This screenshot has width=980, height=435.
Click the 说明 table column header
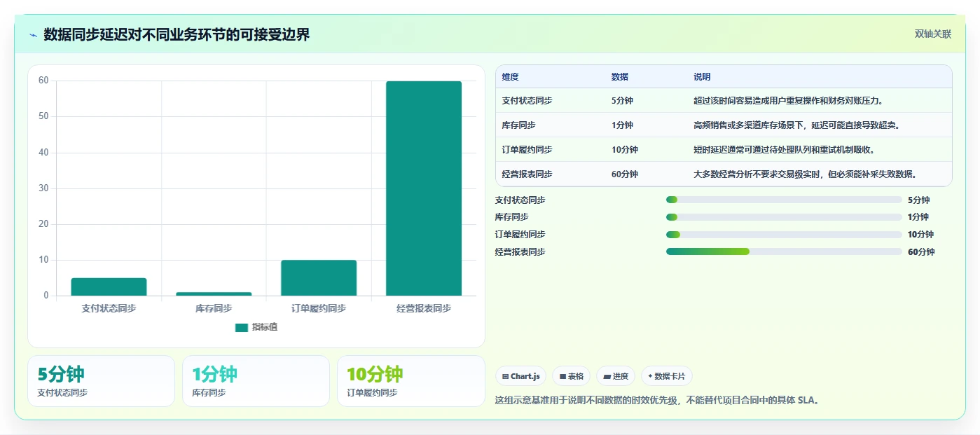[x=702, y=77]
